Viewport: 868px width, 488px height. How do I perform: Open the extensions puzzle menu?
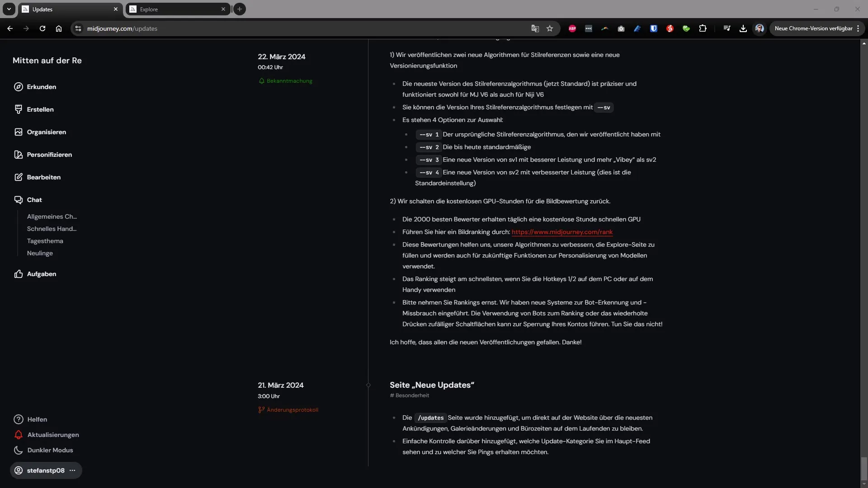[703, 28]
